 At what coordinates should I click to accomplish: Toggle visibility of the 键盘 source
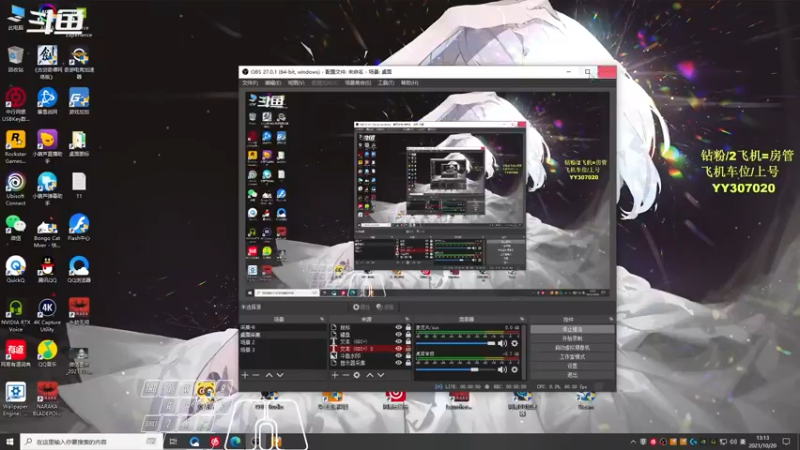click(398, 335)
